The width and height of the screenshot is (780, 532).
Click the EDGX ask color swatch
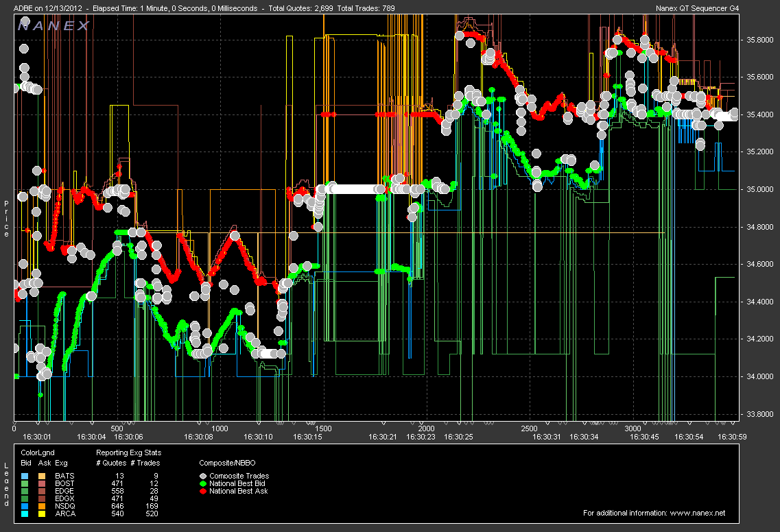click(x=42, y=498)
